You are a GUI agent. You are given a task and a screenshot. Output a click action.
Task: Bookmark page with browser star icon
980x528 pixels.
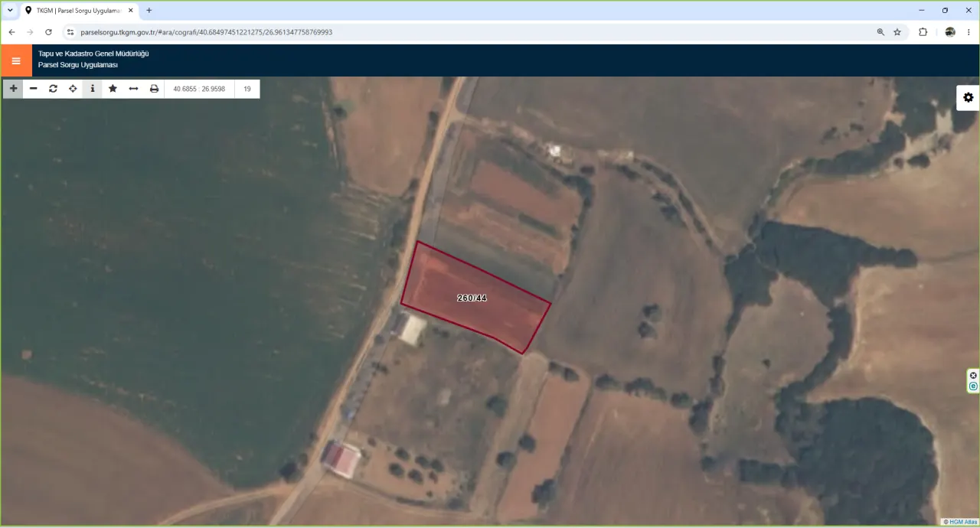point(897,32)
